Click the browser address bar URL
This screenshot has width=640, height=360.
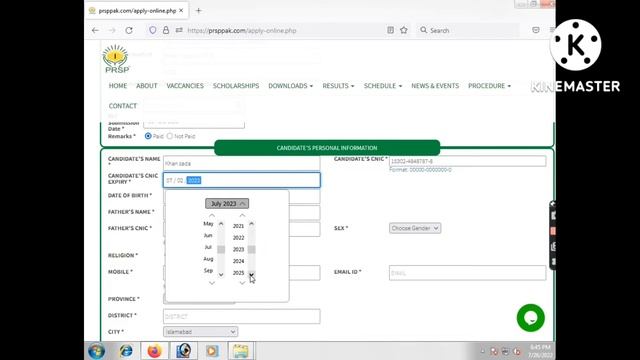tap(242, 31)
